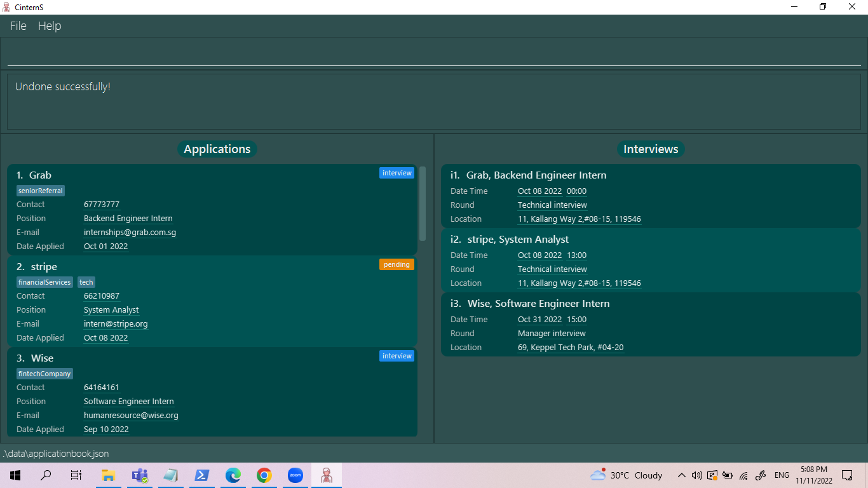Open Windows taskbar search
This screenshot has height=488, width=868.
click(46, 475)
